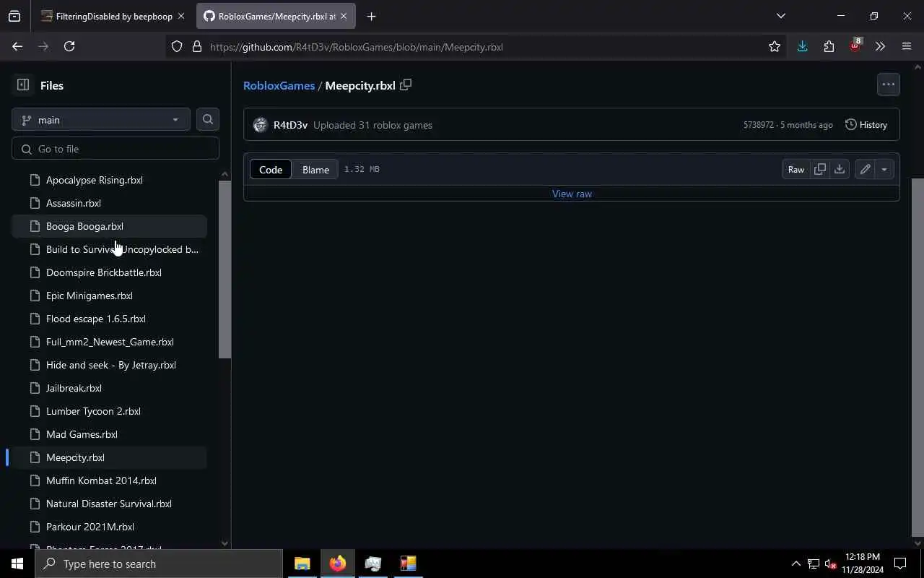Open Lumber Tycoon 2.rbxl
This screenshot has width=924, height=578.
(x=109, y=411)
